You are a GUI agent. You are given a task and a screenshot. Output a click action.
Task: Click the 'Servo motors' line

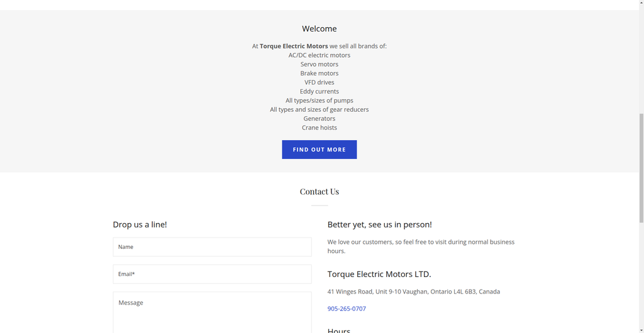pyautogui.click(x=319, y=64)
